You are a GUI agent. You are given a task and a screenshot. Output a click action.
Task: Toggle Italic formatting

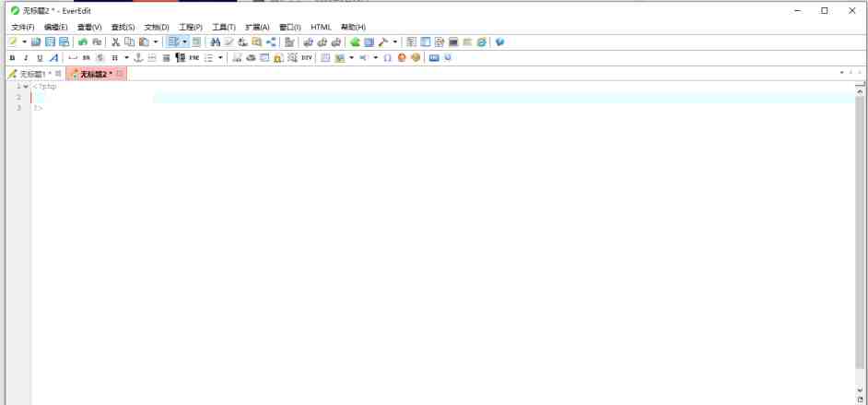pos(26,58)
